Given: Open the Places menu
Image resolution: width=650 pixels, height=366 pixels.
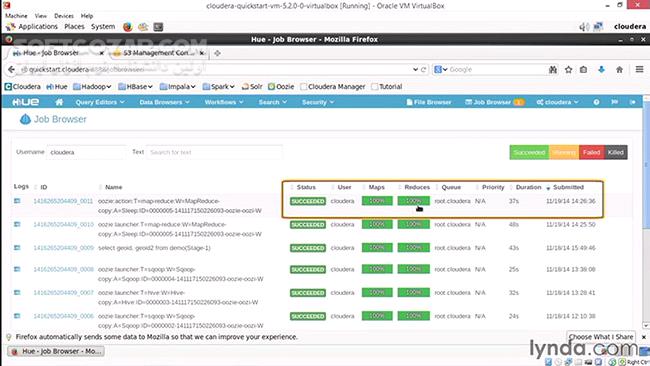Looking at the screenshot, I should pos(74,27).
